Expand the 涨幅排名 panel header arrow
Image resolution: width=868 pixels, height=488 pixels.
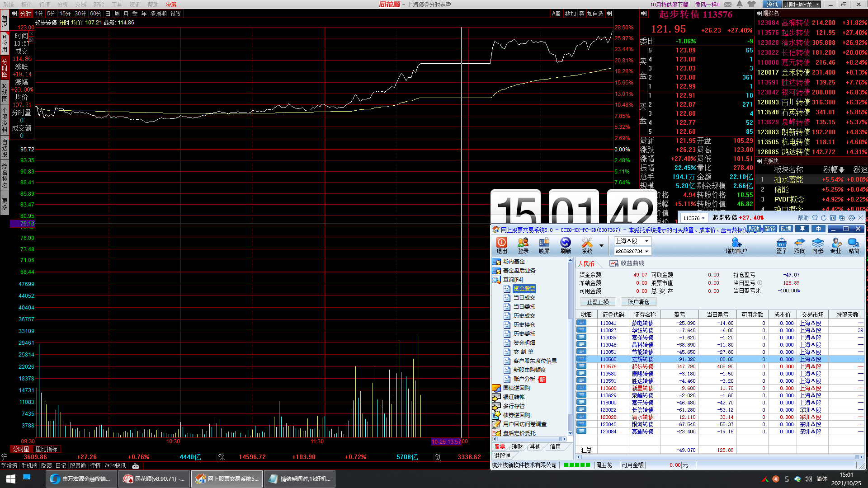pos(759,14)
